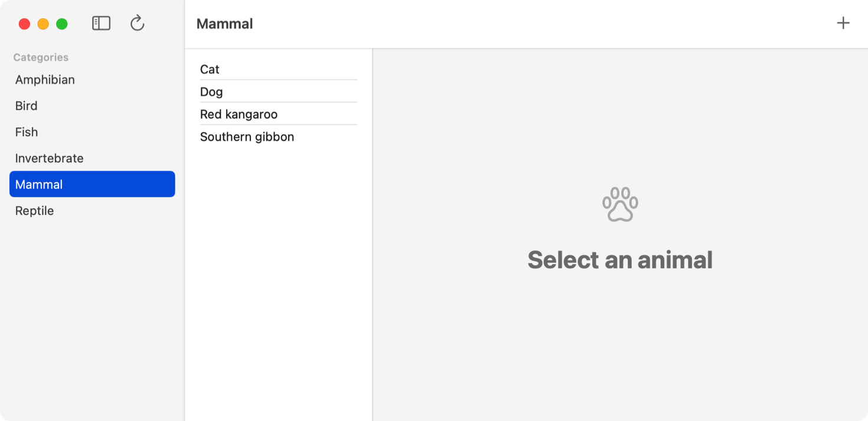The width and height of the screenshot is (868, 421).
Task: Maximize the window with the green button
Action: pos(61,24)
